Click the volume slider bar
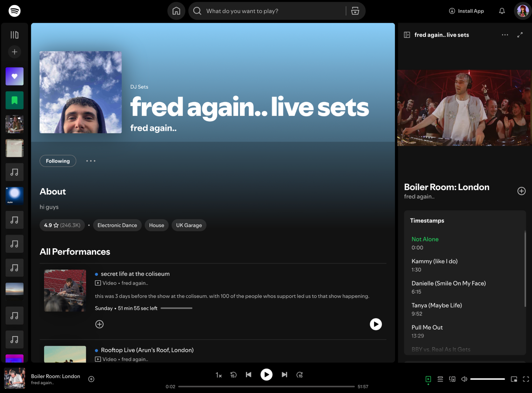 [x=487, y=379]
